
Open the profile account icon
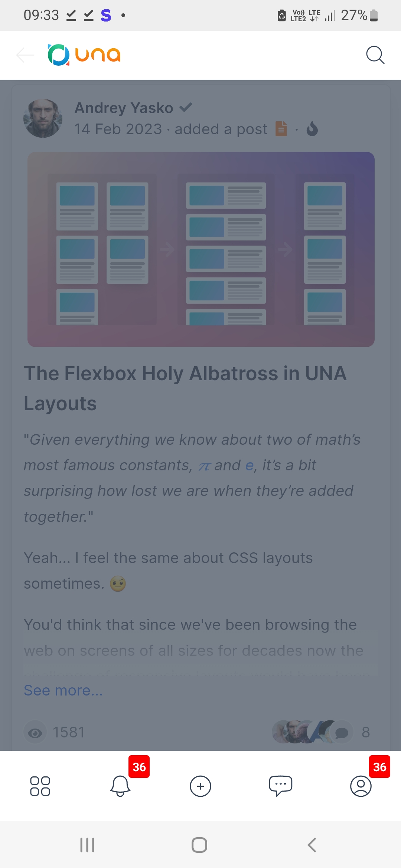[361, 786]
